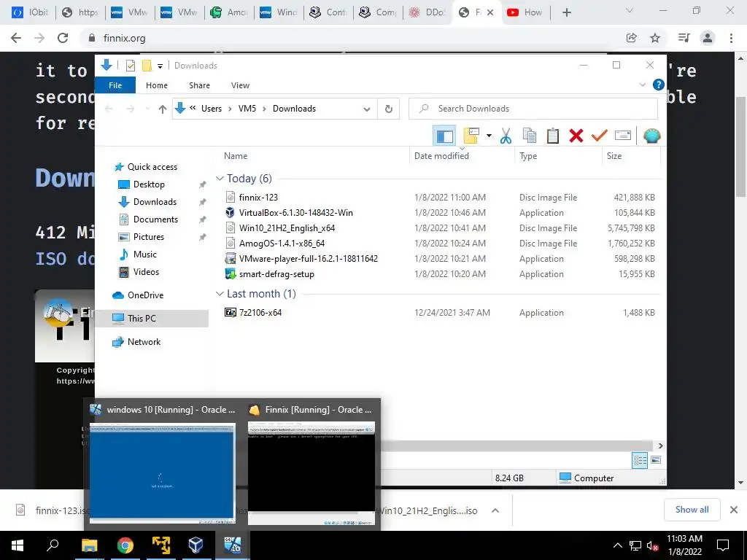The height and width of the screenshot is (560, 747).
Task: Open Desktop in navigation pane
Action: (x=149, y=184)
